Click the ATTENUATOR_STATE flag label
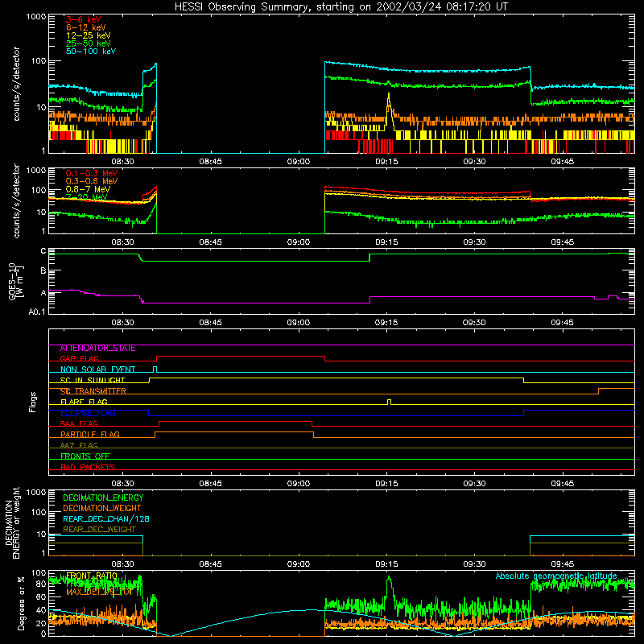644x644 pixels. [97, 349]
